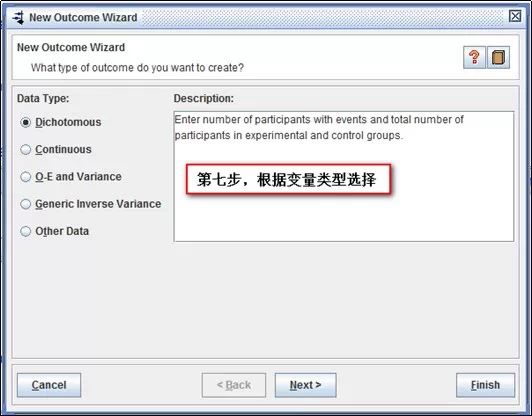Click the Data Type heading
The height and width of the screenshot is (416, 532).
click(43, 98)
